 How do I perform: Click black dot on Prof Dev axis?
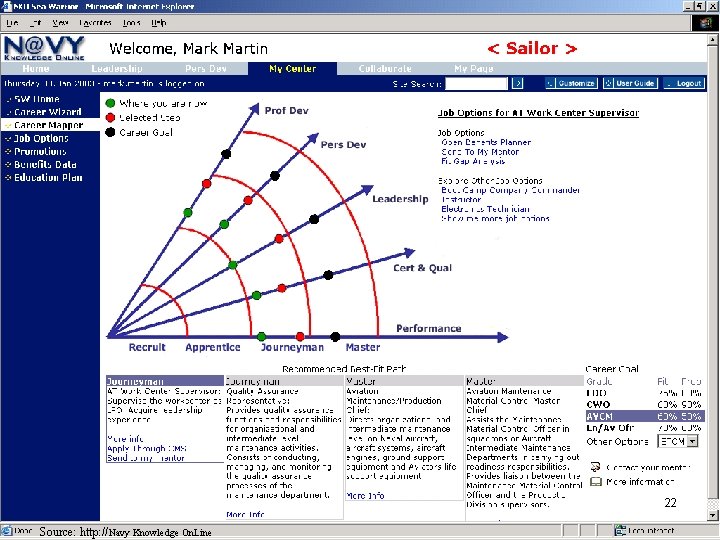[x=226, y=154]
